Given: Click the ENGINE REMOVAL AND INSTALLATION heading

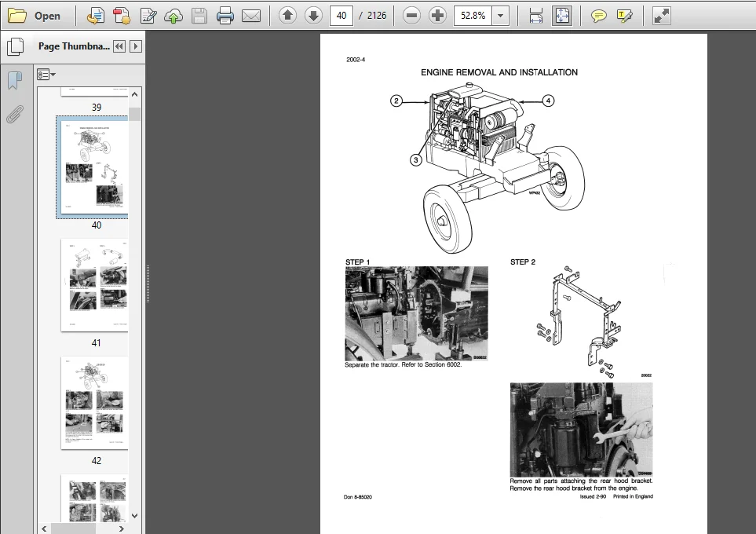Looking at the screenshot, I should click(x=499, y=72).
